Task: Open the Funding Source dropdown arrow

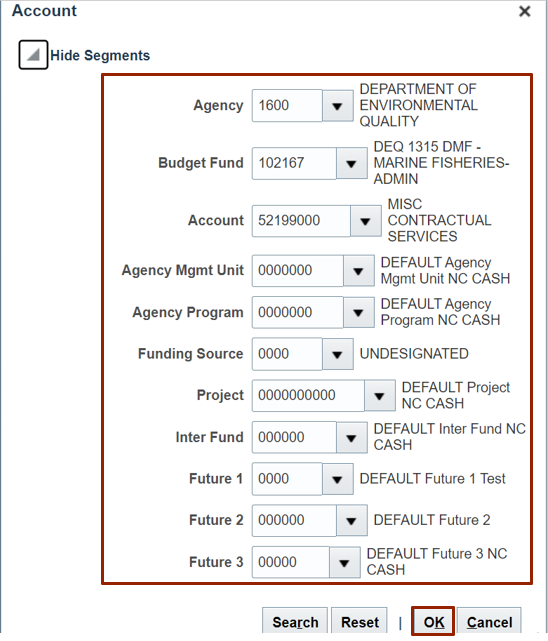Action: (x=338, y=354)
